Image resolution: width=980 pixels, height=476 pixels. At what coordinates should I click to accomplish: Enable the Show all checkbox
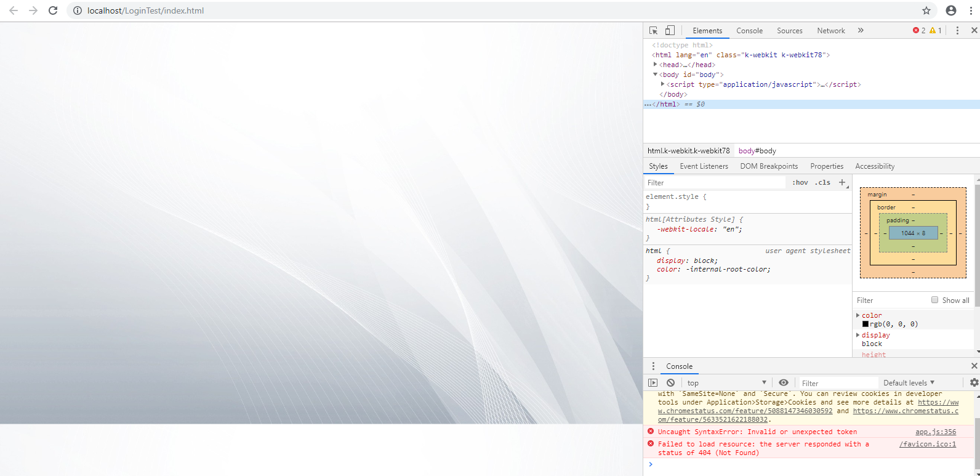pyautogui.click(x=934, y=300)
